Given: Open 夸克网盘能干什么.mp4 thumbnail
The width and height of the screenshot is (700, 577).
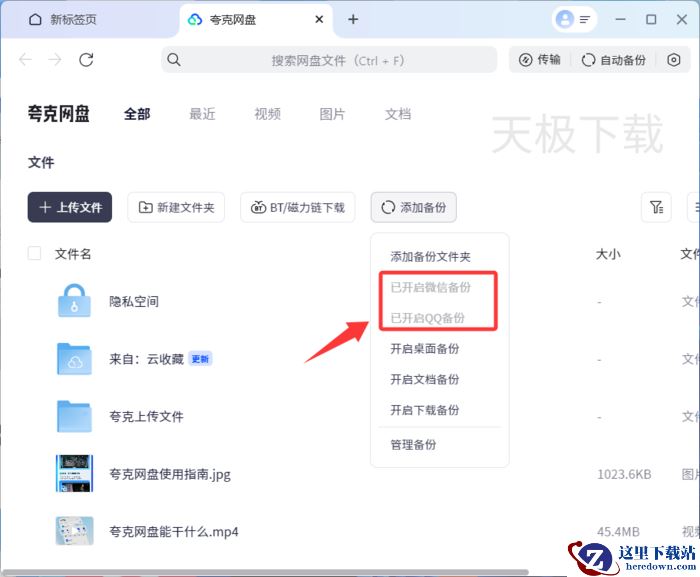Looking at the screenshot, I should 75,531.
